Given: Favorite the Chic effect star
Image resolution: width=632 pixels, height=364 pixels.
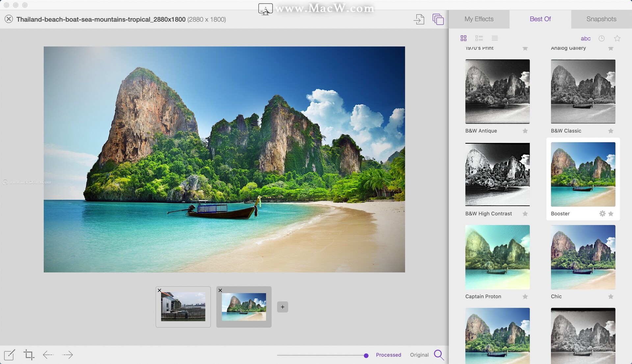Looking at the screenshot, I should (x=611, y=297).
